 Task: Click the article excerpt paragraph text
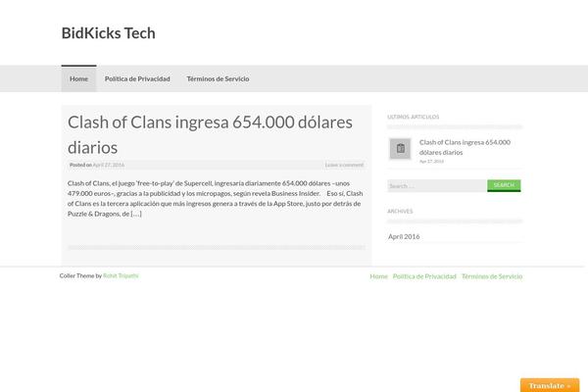click(216, 198)
